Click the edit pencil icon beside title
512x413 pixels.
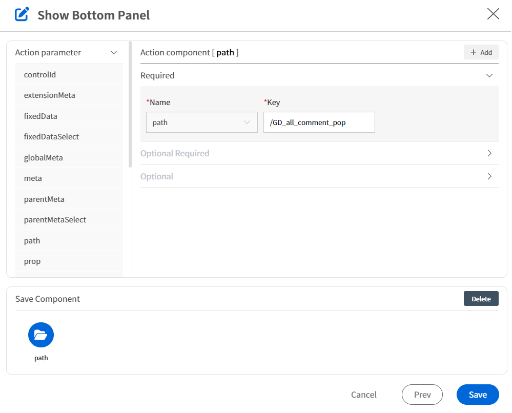(22, 14)
